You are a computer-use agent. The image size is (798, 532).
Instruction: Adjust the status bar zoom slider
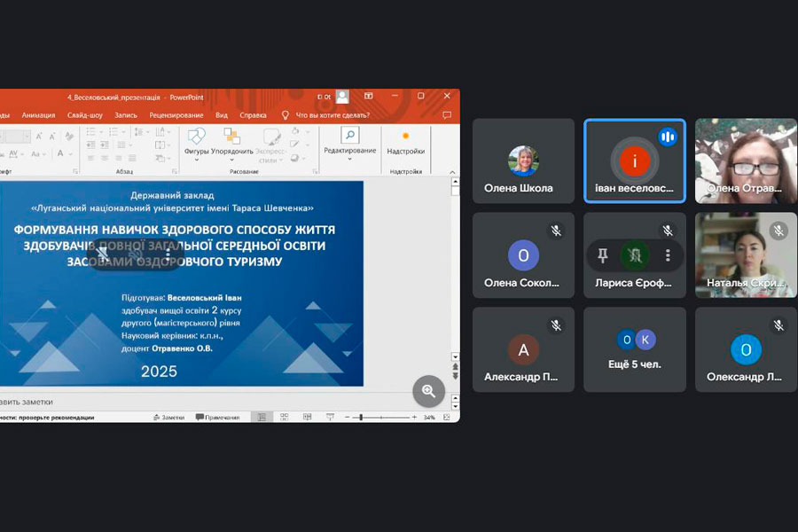pos(361,417)
